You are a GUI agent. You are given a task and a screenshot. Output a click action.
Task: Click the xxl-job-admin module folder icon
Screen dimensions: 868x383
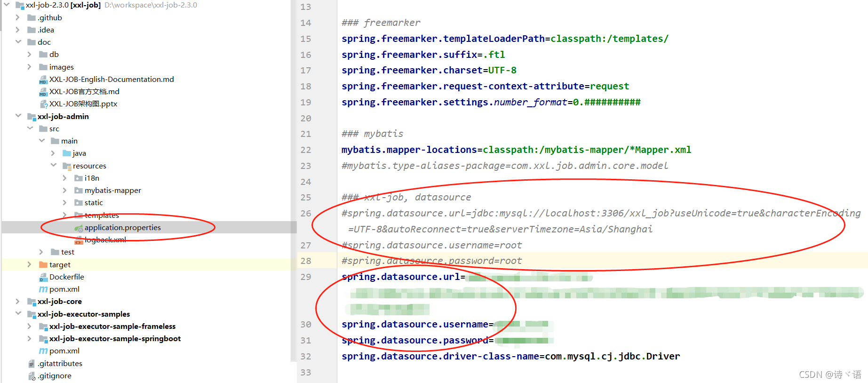(x=32, y=116)
